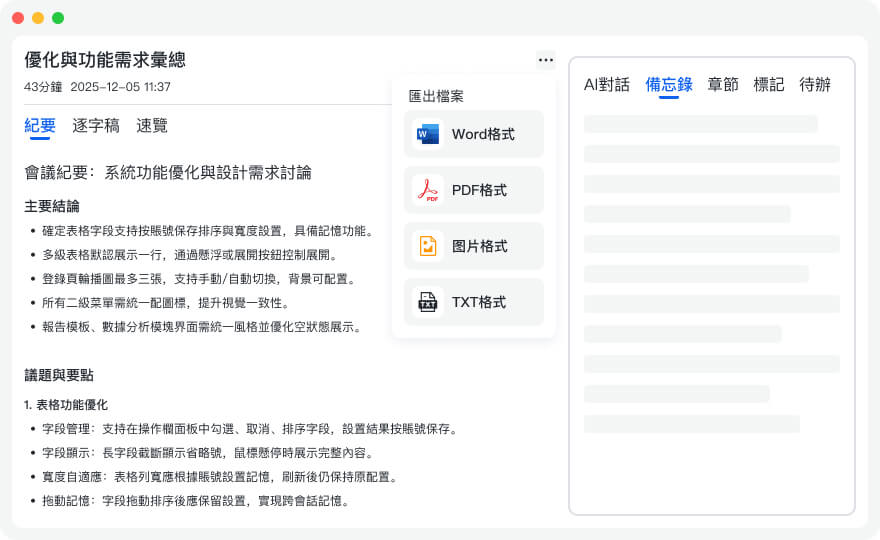Click the title 優化與功能需求彙總
This screenshot has height=540, width=880.
pyautogui.click(x=105, y=60)
